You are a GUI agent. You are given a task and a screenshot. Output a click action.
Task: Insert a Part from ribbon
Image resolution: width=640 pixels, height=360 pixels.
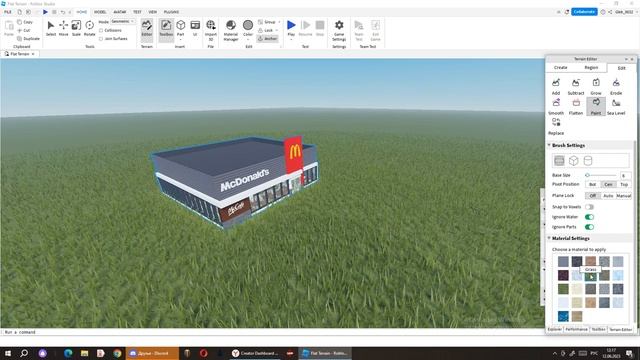click(x=180, y=29)
